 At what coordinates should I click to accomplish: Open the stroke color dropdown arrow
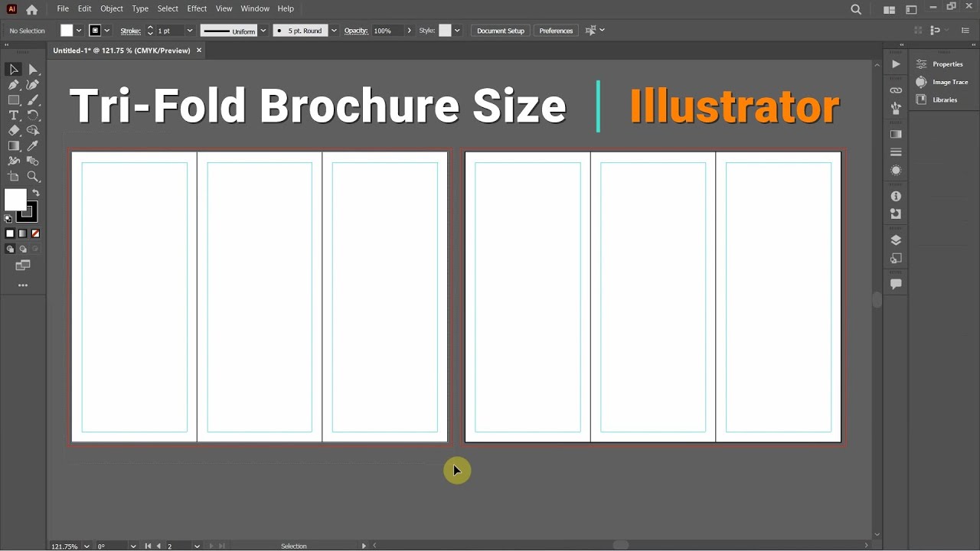[106, 31]
